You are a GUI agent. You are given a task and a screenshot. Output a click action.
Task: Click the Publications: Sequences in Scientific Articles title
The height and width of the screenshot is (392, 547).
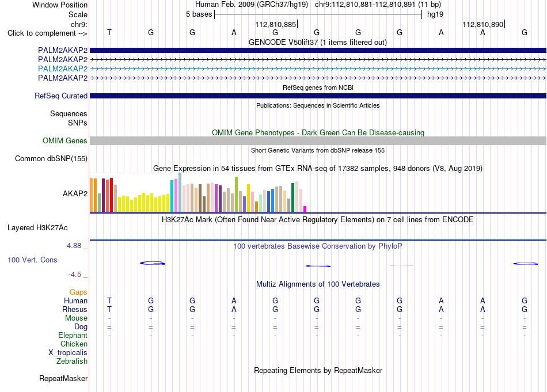318,105
